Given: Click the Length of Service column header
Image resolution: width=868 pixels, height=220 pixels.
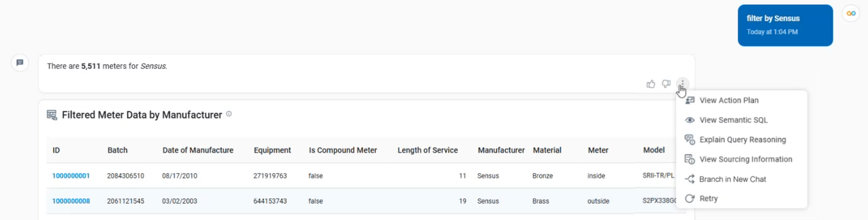Looking at the screenshot, I should point(427,150).
